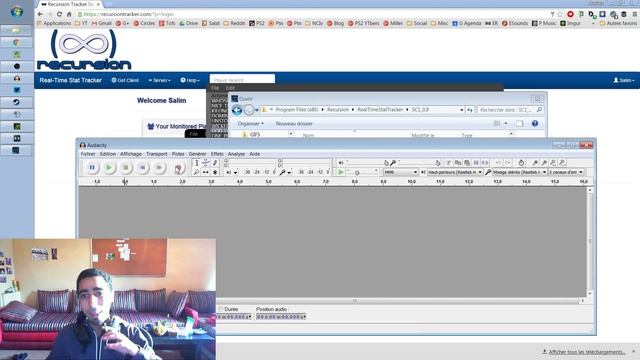The height and width of the screenshot is (360, 640).
Task: Click the Trim audio icon in Audacity
Action: [x=476, y=163]
